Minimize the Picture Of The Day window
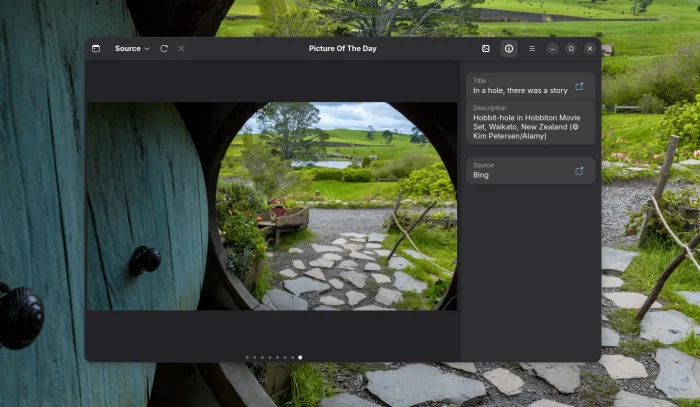 tap(552, 49)
